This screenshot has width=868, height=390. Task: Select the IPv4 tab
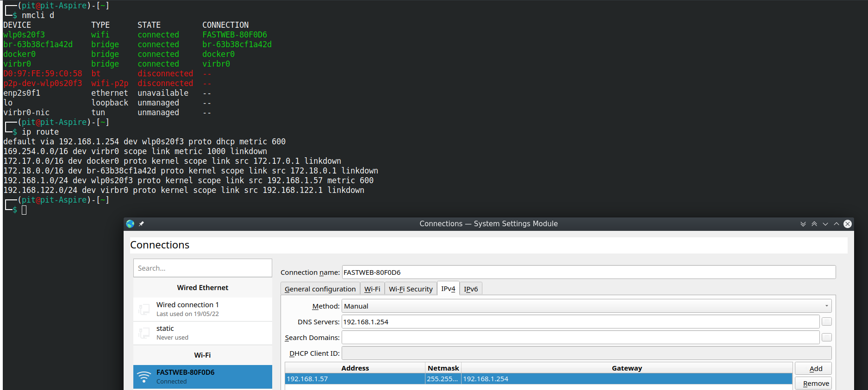pyautogui.click(x=448, y=288)
